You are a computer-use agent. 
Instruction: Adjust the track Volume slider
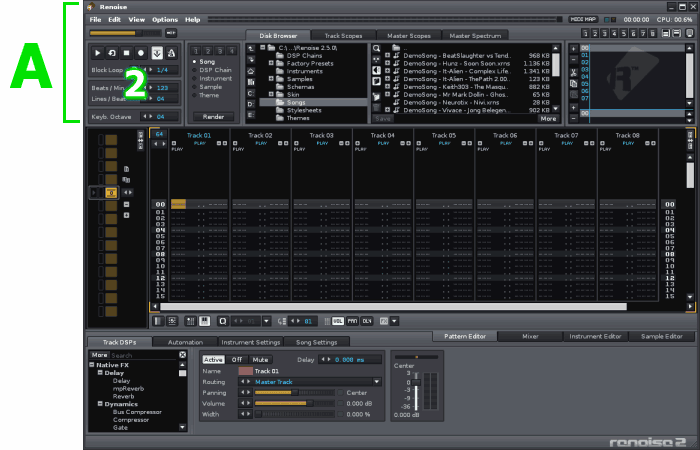point(294,404)
